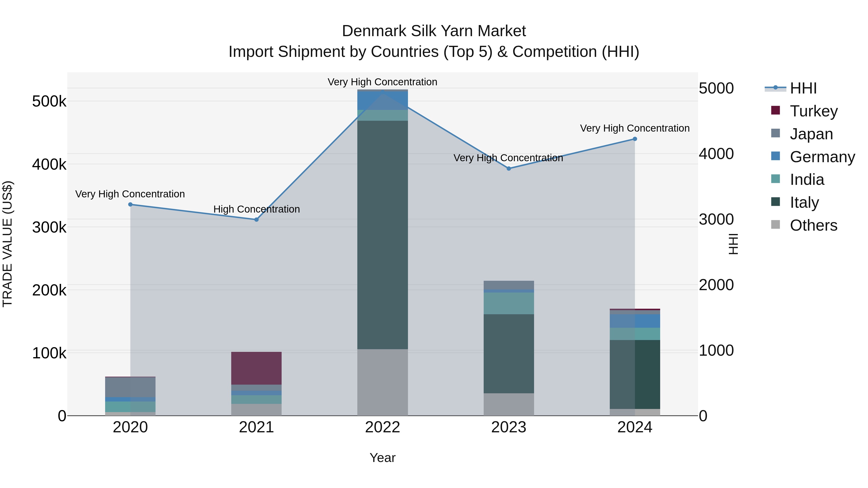This screenshot has width=868, height=488.
Task: Toggle Others series in legend
Action: tap(804, 225)
